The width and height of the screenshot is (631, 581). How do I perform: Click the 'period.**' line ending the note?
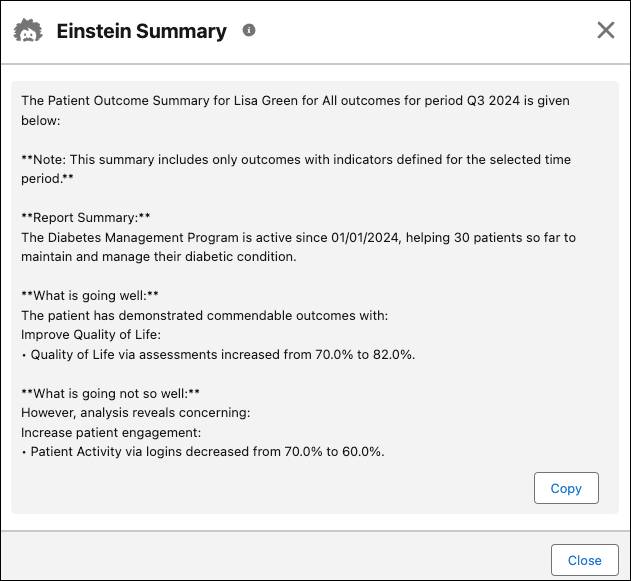coord(47,179)
